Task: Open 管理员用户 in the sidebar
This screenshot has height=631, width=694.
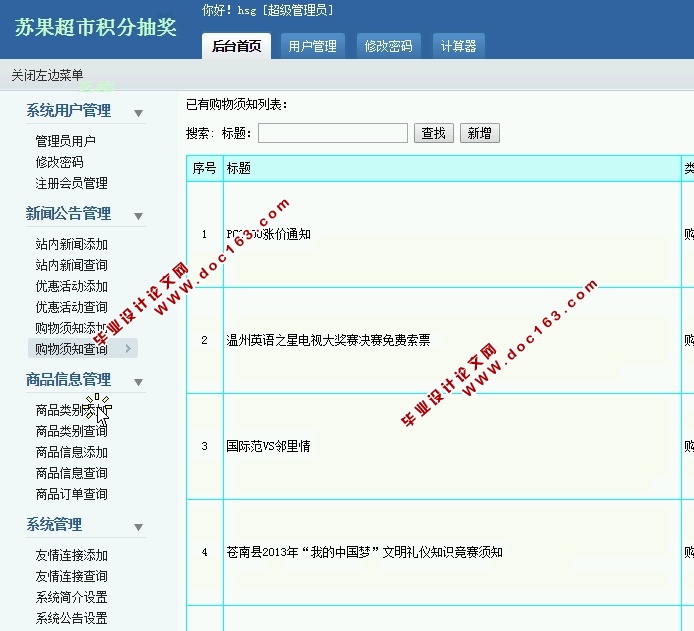Action: click(x=66, y=141)
